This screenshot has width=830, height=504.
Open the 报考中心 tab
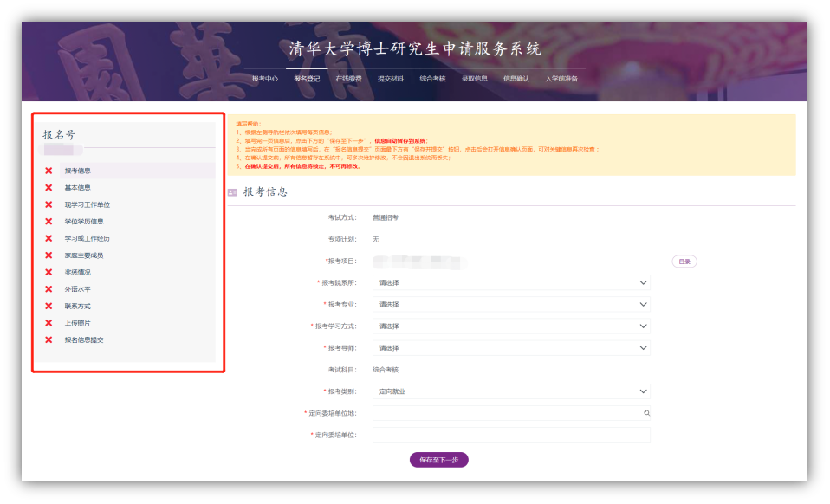coord(264,79)
